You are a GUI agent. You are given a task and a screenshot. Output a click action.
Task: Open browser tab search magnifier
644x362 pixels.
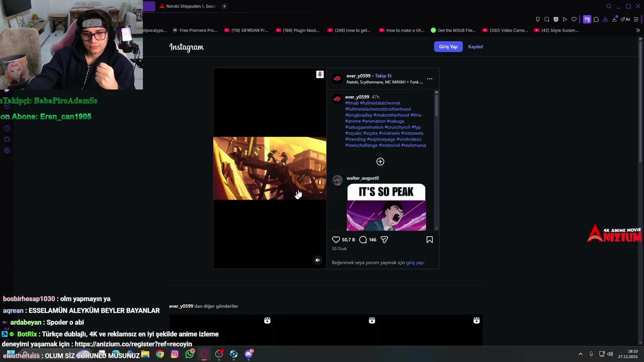coord(609,6)
